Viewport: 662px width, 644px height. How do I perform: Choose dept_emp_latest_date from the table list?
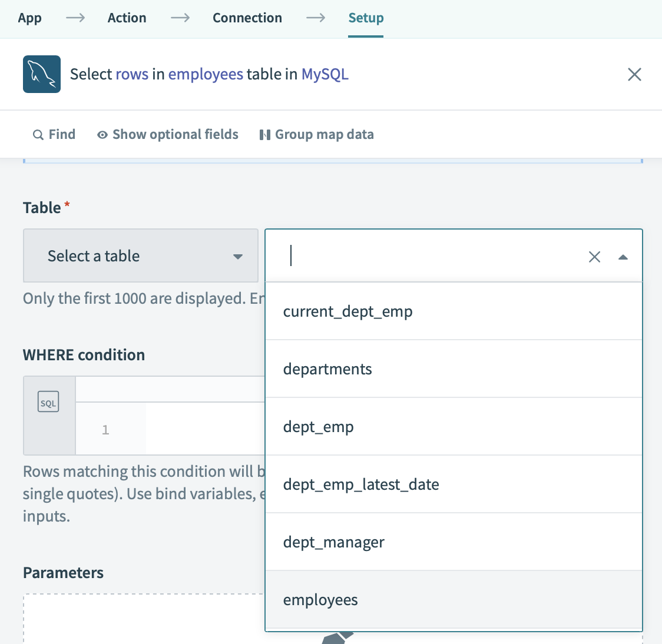tap(454, 484)
